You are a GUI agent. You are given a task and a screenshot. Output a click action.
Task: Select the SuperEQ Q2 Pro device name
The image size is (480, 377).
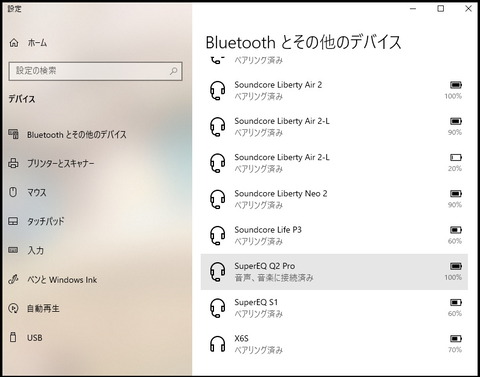pos(265,266)
